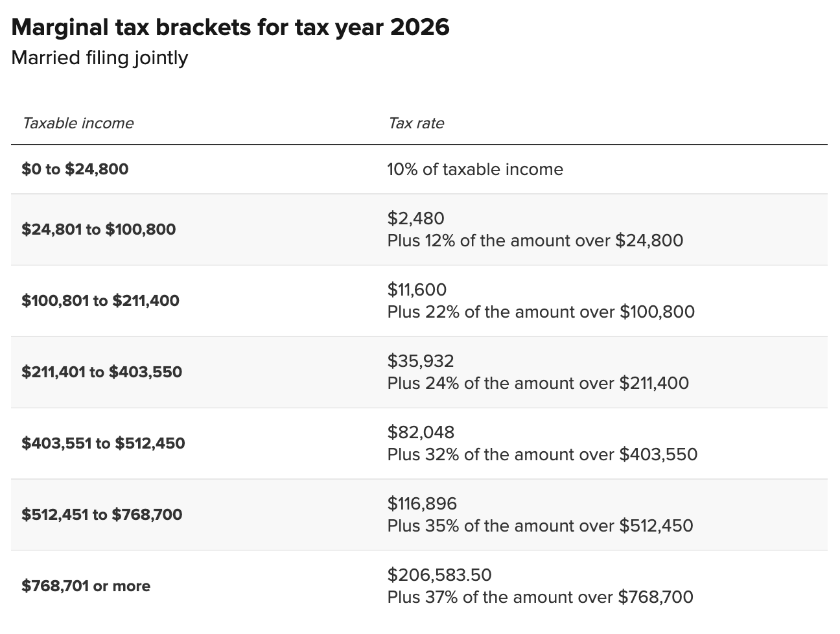Select the "$211,401 to $403,550" bracket cell
This screenshot has height=634, width=840.
click(x=102, y=372)
